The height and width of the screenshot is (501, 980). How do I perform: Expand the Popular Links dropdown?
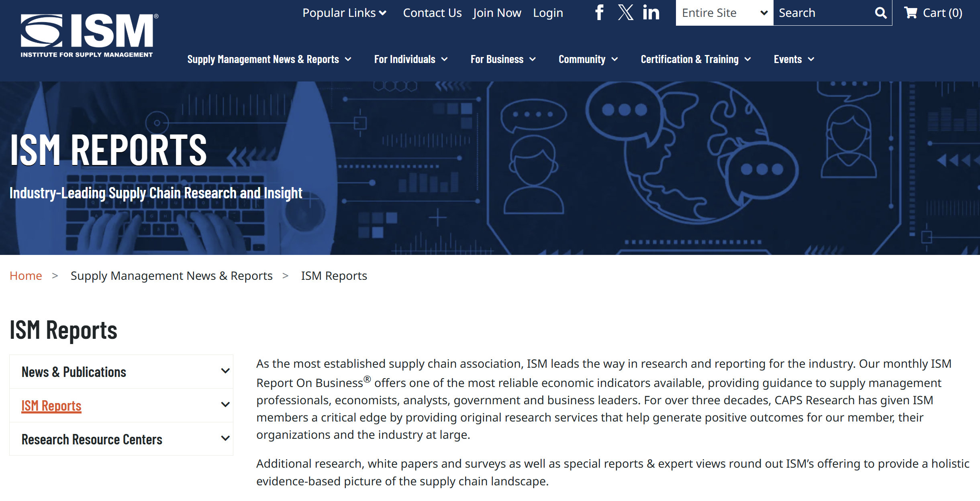[x=344, y=13]
